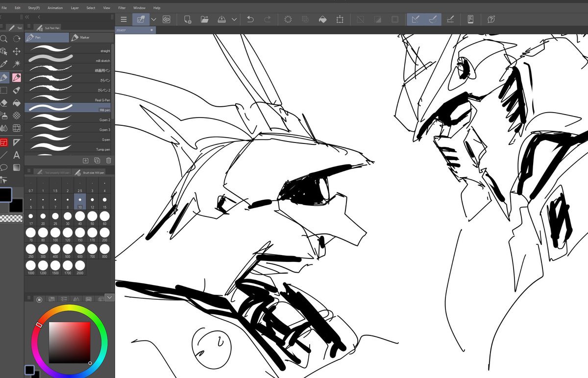
Task: Select the Fill bucket tool in toolbox
Action: [x=16, y=103]
